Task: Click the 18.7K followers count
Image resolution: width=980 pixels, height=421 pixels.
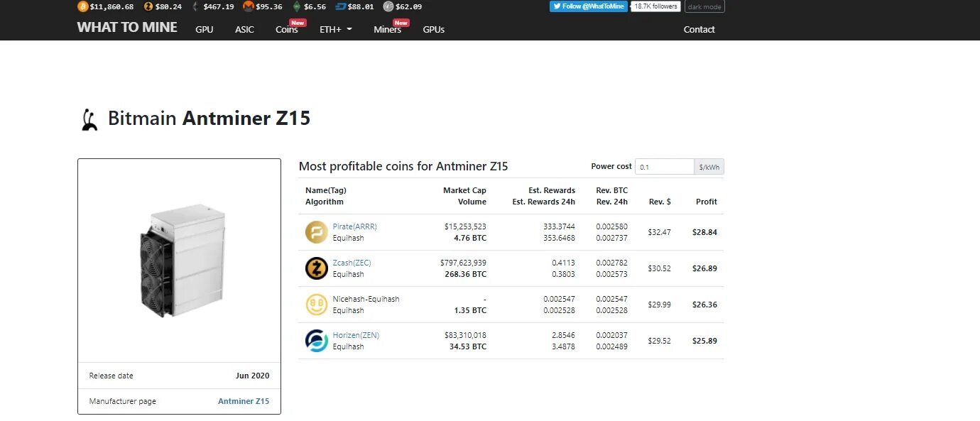Action: click(x=655, y=6)
